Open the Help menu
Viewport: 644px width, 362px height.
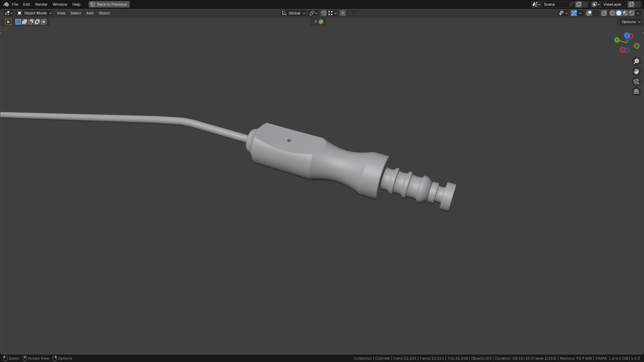[x=76, y=4]
